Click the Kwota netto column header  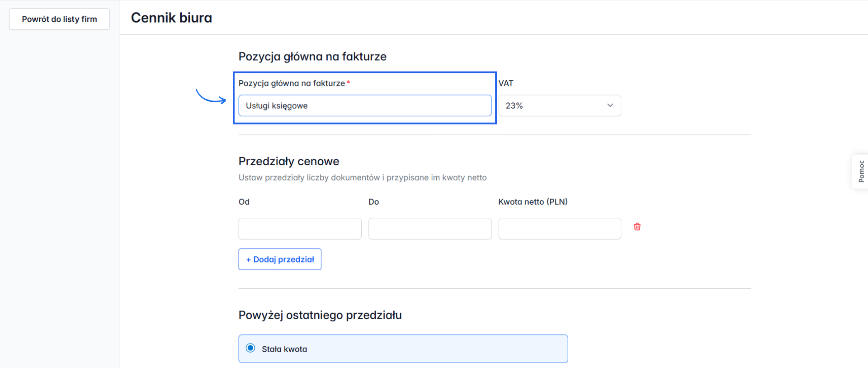coord(533,201)
